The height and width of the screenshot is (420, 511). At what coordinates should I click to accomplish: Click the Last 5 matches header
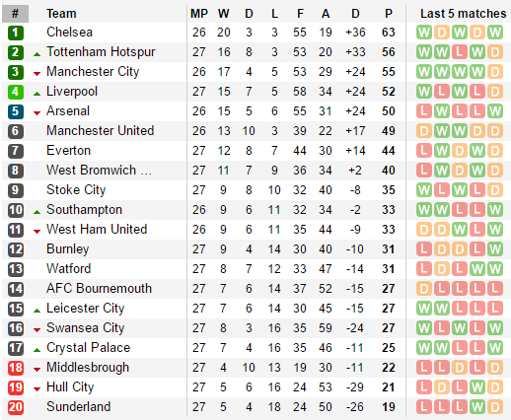click(463, 14)
